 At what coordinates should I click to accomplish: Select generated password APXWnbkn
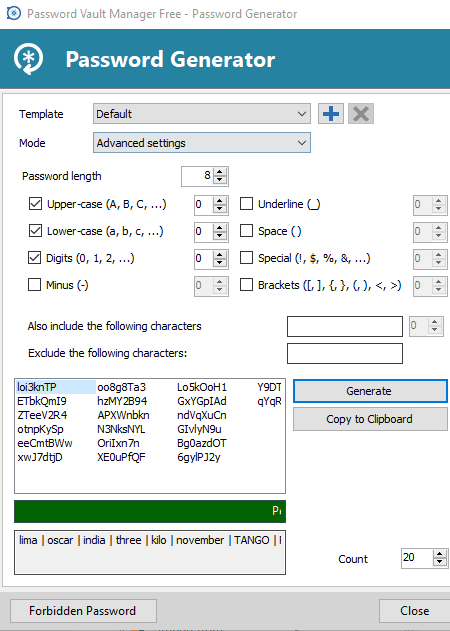pyautogui.click(x=123, y=415)
